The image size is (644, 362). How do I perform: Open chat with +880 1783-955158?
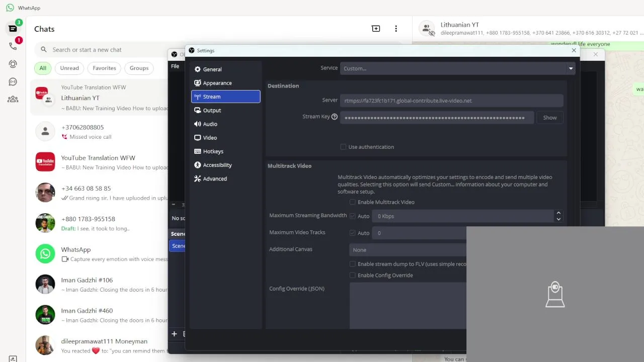click(100, 223)
